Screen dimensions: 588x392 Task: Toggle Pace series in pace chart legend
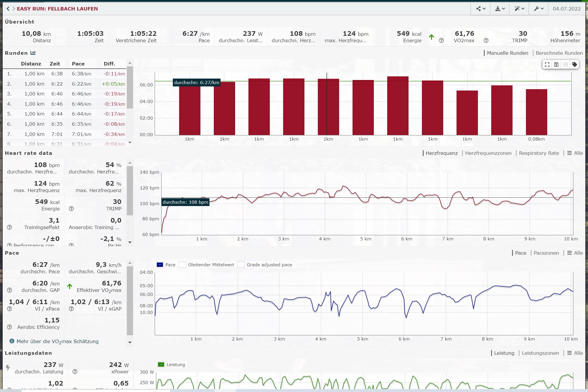[x=160, y=265]
